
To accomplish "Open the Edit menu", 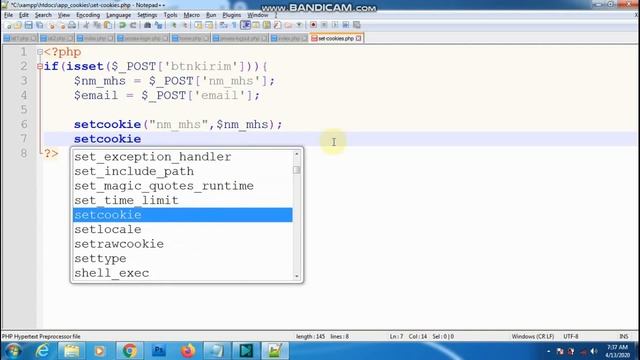I will [x=24, y=15].
